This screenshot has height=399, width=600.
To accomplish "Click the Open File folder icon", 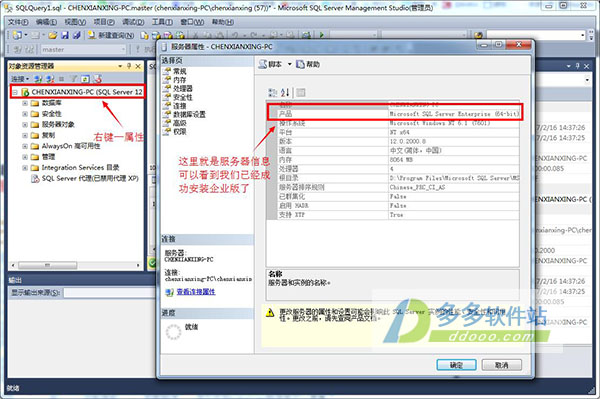I will [53, 35].
